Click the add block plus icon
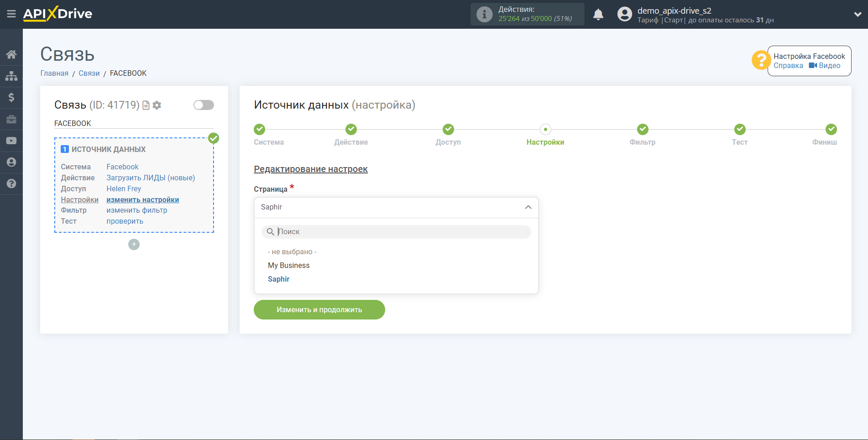The image size is (868, 440). point(134,245)
